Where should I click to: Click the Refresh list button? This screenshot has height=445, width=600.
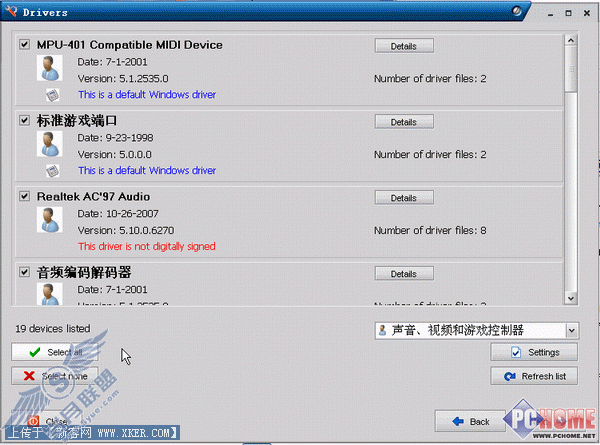[x=534, y=376]
